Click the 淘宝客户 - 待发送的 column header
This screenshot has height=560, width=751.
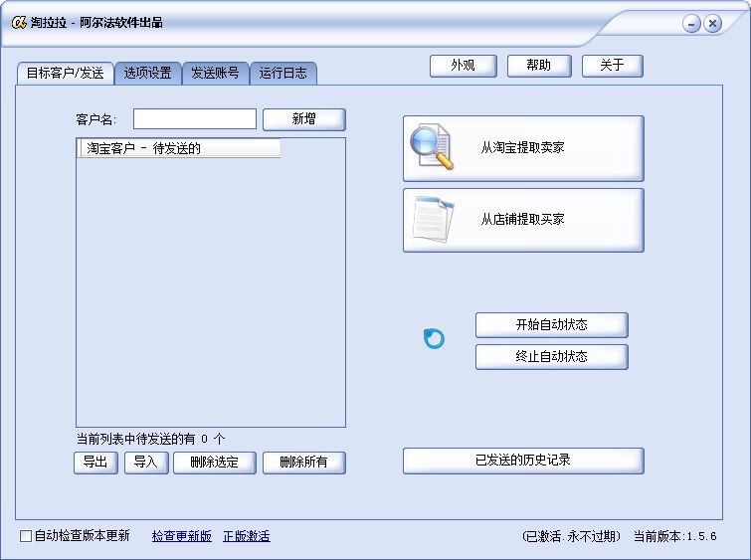pos(179,148)
